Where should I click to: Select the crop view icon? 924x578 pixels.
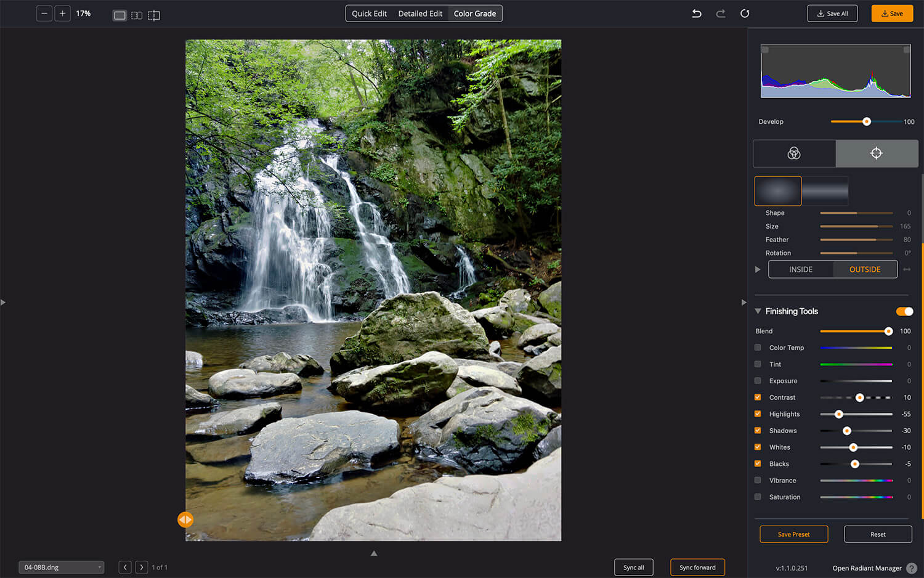[154, 15]
